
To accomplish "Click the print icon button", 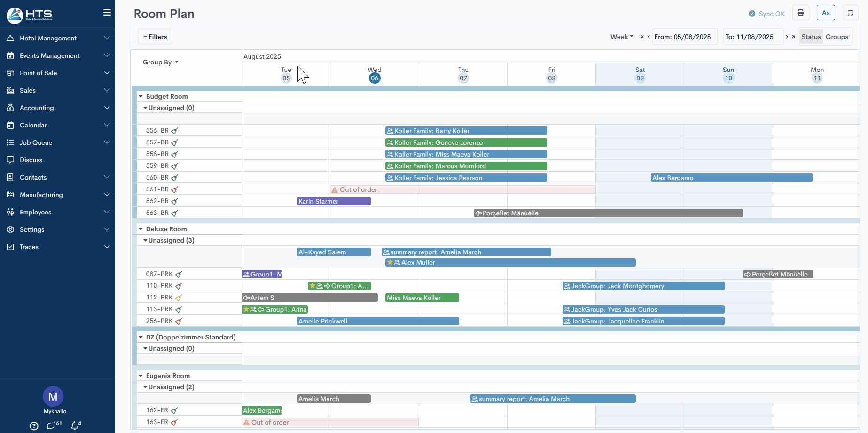I will tap(801, 13).
